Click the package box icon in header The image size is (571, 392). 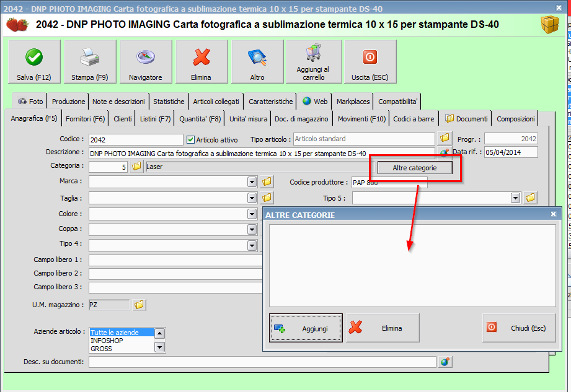tap(549, 25)
